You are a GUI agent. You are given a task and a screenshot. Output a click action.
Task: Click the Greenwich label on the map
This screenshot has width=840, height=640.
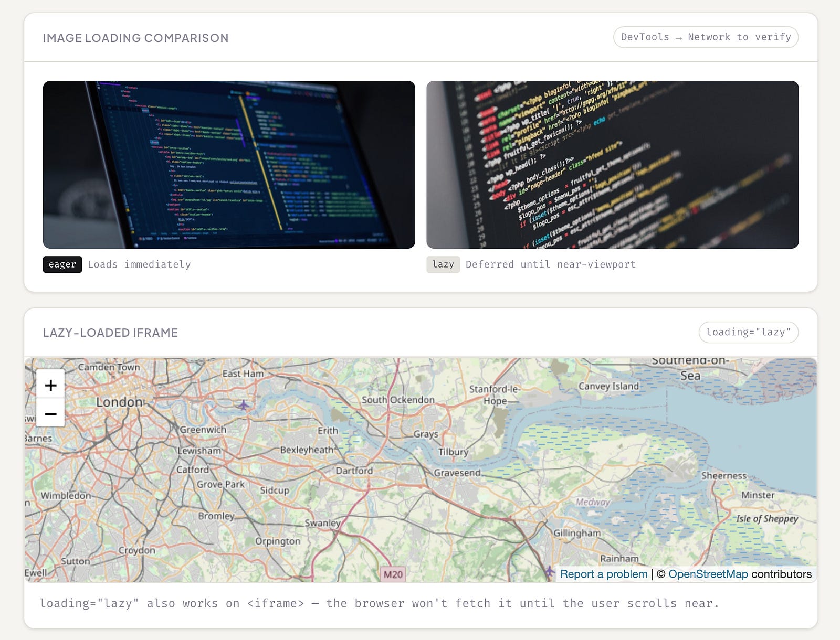[203, 430]
